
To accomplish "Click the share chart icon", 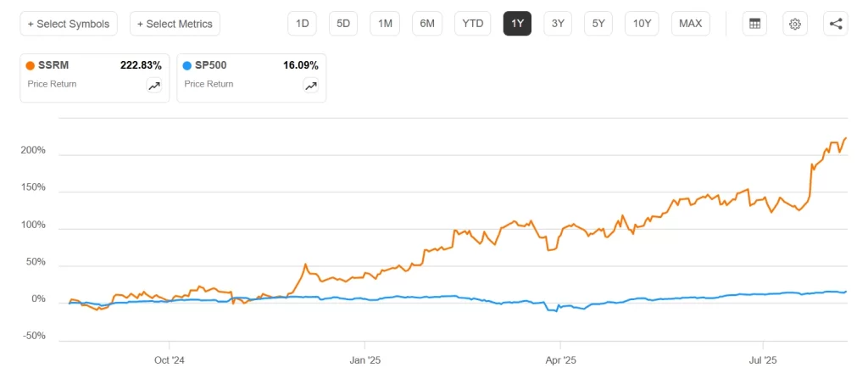I will [836, 24].
